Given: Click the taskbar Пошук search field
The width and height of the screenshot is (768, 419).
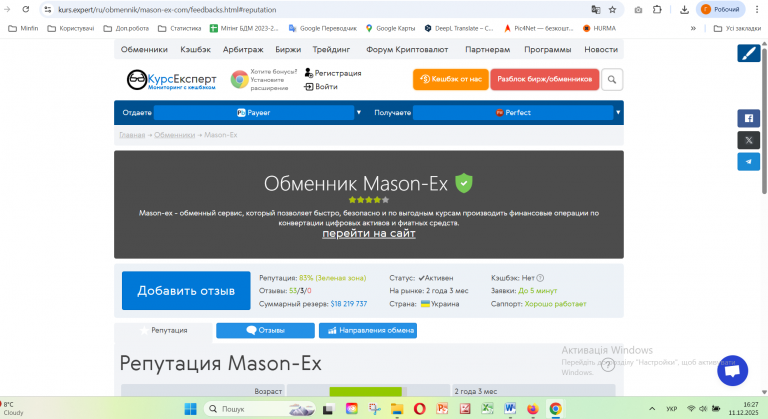Looking at the screenshot, I should click(261, 409).
